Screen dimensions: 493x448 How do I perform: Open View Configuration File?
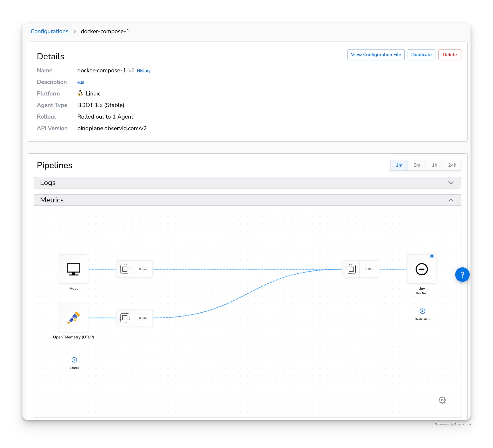[376, 54]
